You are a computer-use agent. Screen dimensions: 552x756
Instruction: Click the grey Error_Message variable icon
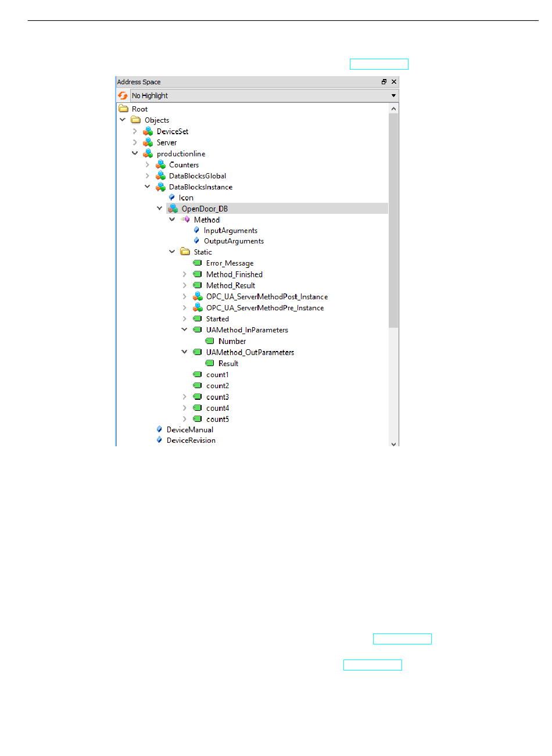tap(198, 263)
